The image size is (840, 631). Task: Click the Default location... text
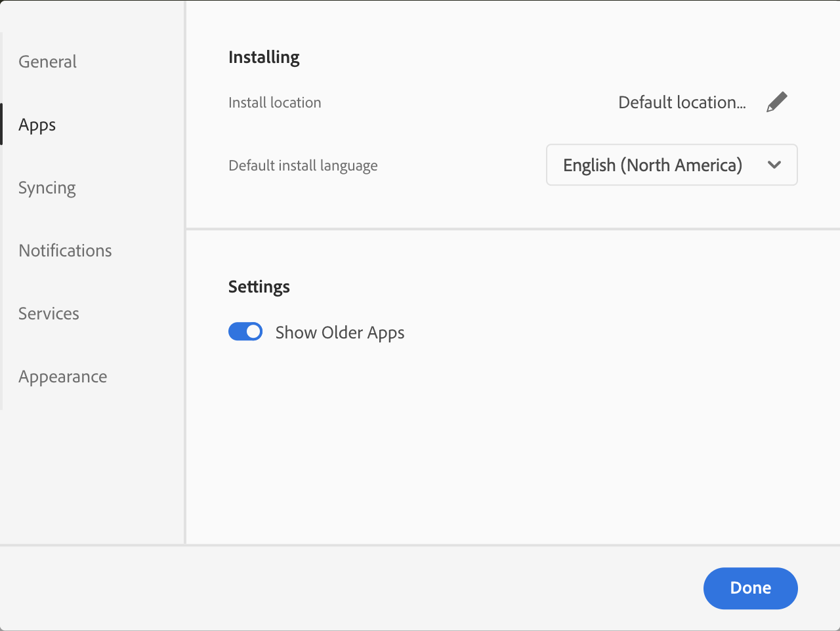pyautogui.click(x=682, y=102)
